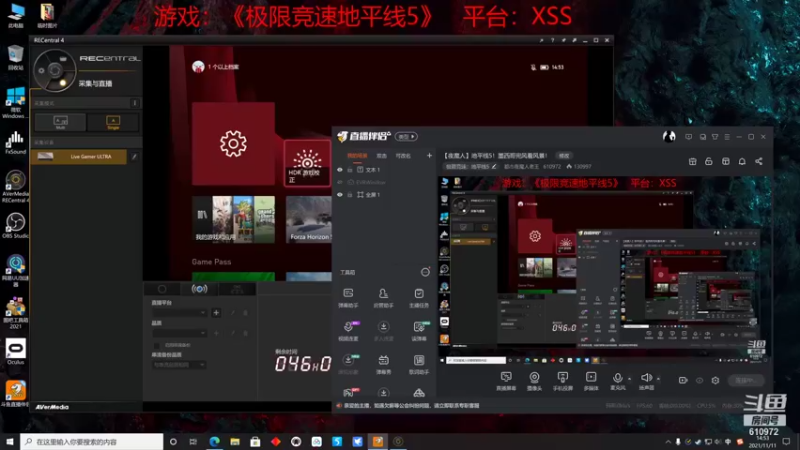Open the toolbox more-options circle icon

coord(425,272)
